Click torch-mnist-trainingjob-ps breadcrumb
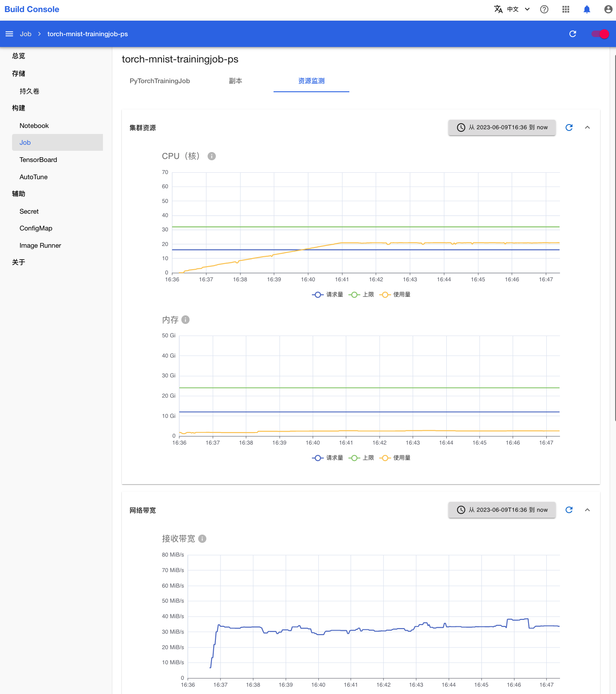Viewport: 616px width, 694px height. [87, 34]
